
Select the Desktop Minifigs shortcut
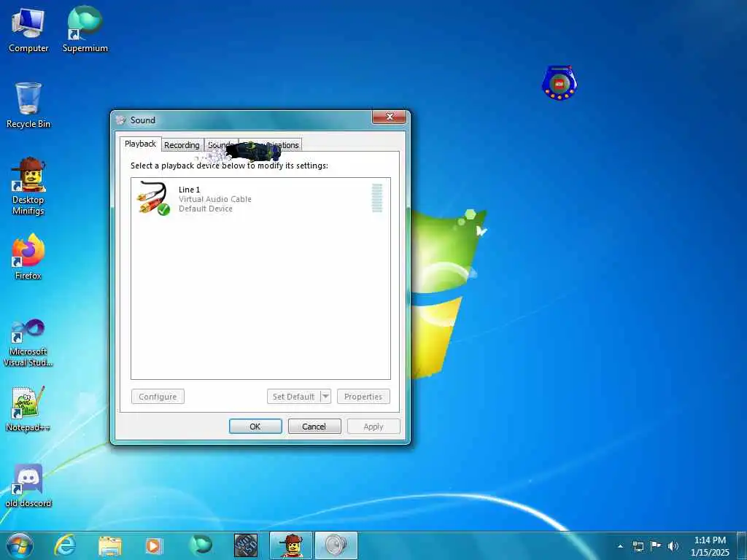[28, 186]
